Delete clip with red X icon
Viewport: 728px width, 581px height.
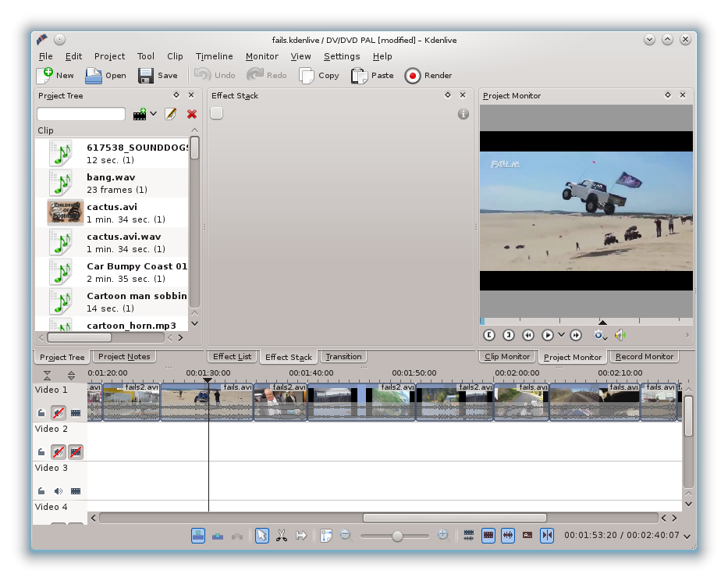click(x=192, y=114)
